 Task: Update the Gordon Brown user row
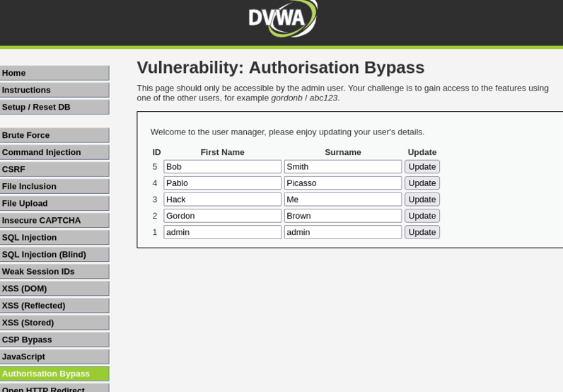(x=422, y=216)
